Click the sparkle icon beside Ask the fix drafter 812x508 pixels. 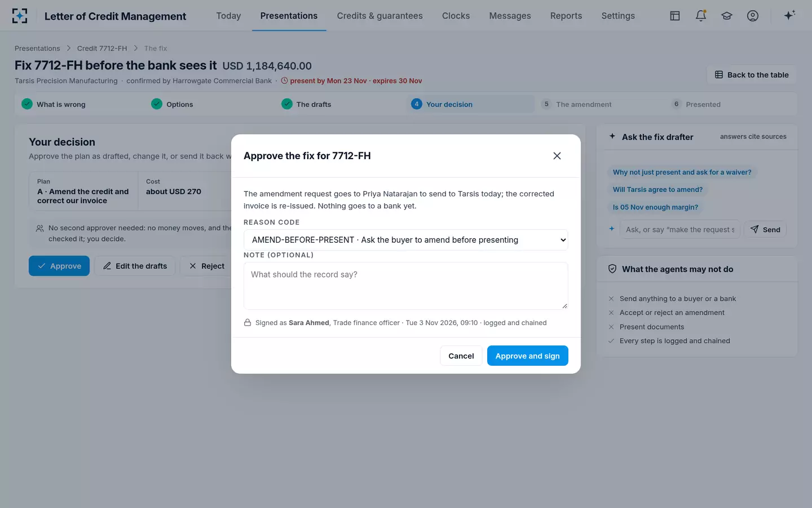(x=612, y=137)
